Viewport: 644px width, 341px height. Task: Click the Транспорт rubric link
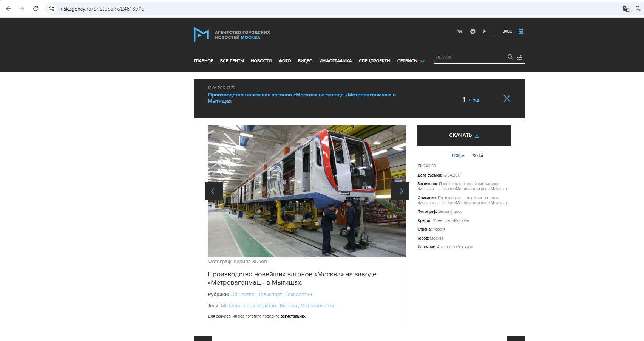[270, 294]
